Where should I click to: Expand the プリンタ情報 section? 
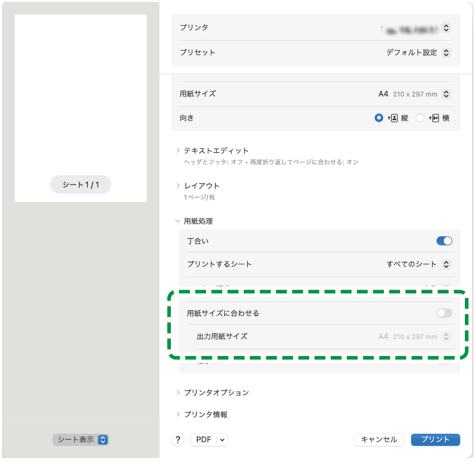[178, 414]
